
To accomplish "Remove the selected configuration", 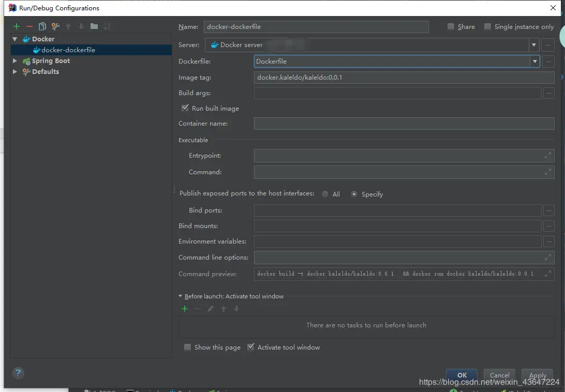I will 29,26.
